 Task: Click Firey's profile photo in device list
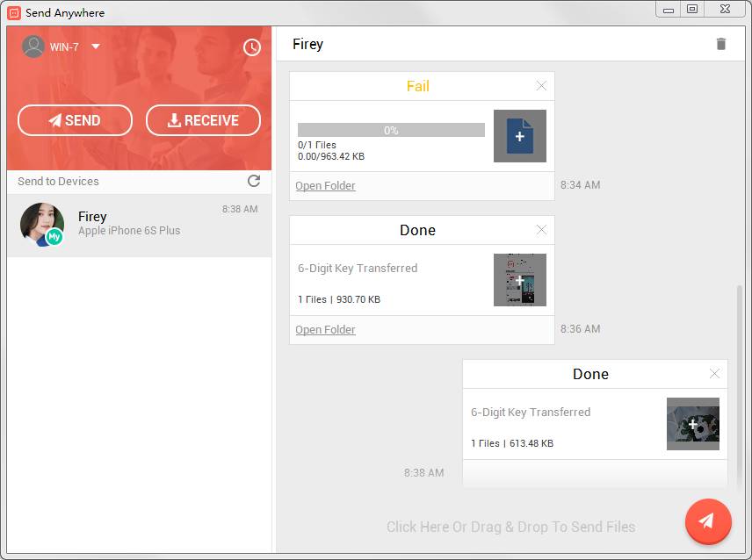pos(42,224)
